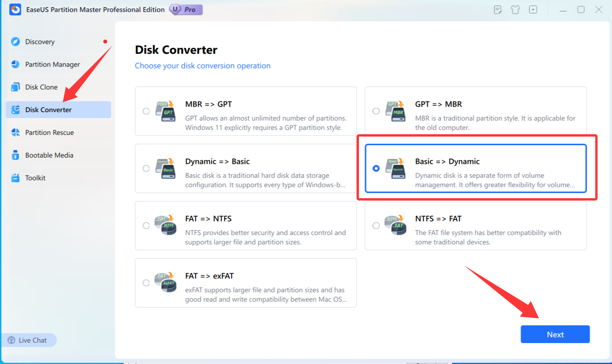
Task: Click the shirt skin icon in title bar
Action: (515, 9)
